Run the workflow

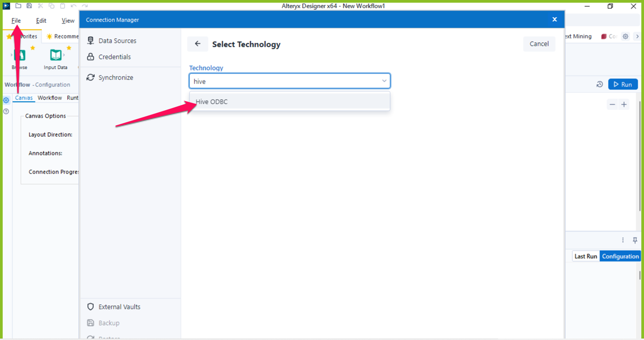tap(623, 84)
